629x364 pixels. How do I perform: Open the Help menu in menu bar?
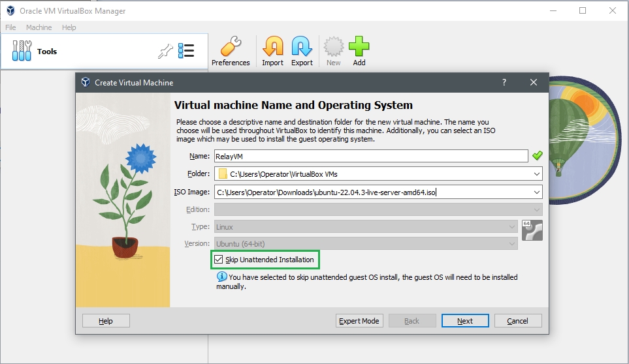pos(69,27)
